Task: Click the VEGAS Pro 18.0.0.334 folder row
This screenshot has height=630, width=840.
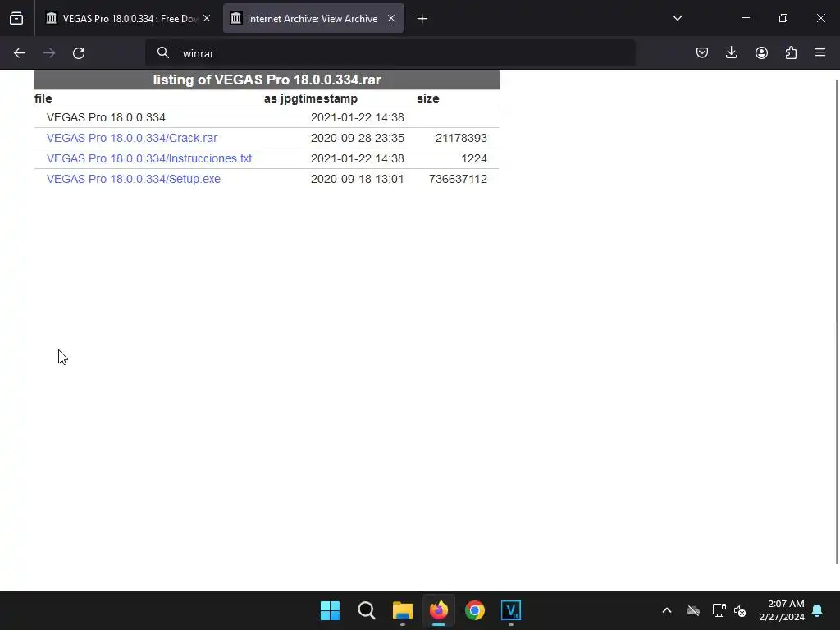Action: point(267,117)
